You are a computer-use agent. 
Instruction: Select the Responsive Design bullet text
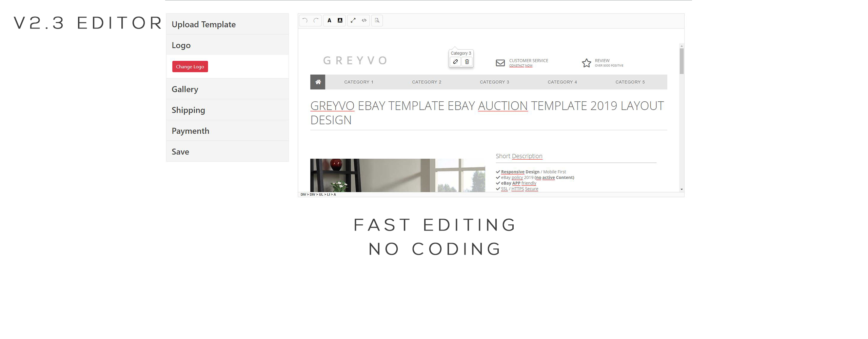tap(533, 172)
